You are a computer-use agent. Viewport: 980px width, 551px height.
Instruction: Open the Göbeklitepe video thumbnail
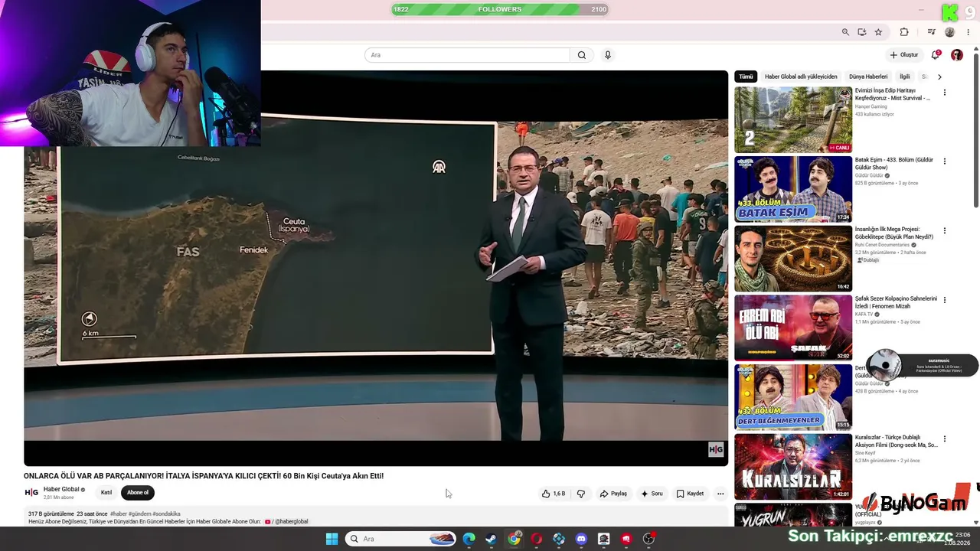tap(793, 259)
